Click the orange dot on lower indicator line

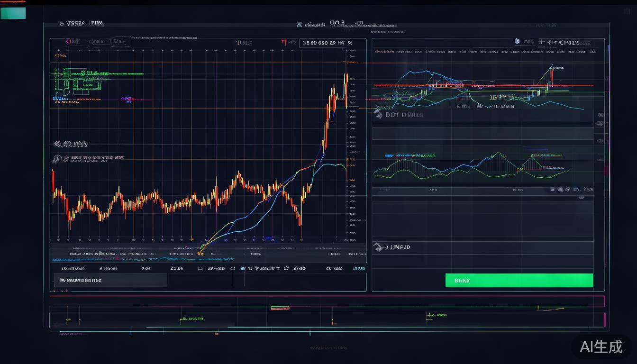tap(200, 254)
